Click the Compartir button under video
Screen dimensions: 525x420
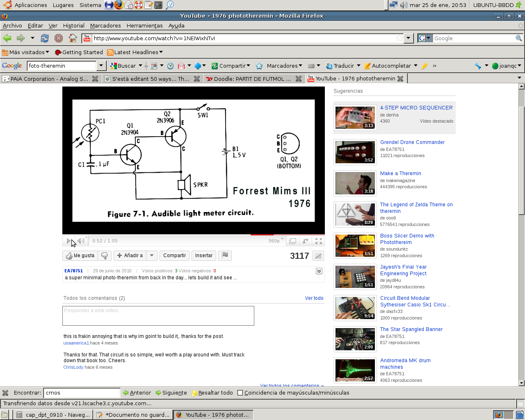[x=174, y=256]
